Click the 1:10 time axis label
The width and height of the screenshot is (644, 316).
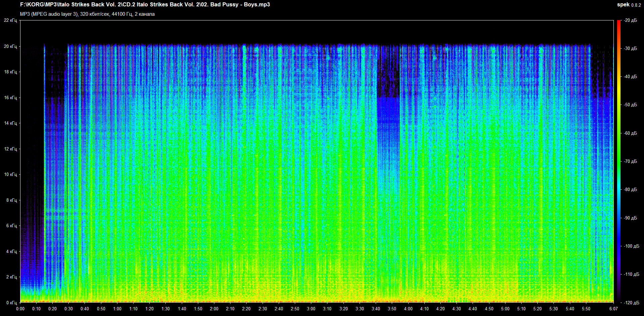(133, 309)
